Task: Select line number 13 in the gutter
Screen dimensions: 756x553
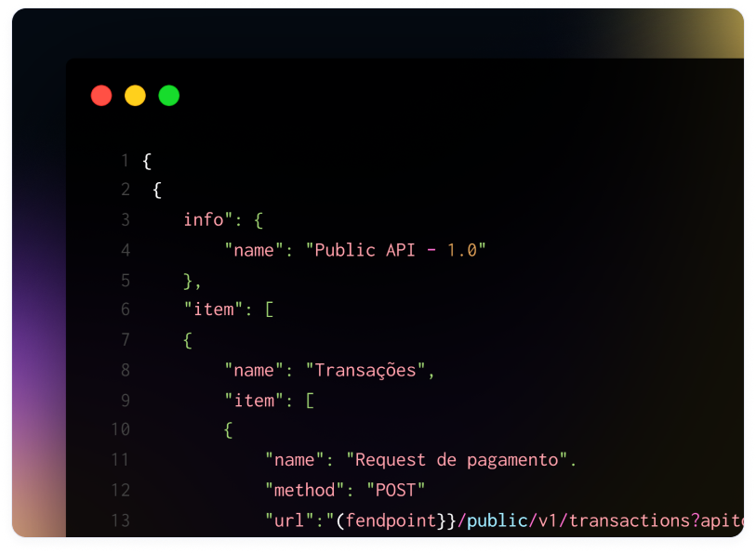Action: coord(121,520)
